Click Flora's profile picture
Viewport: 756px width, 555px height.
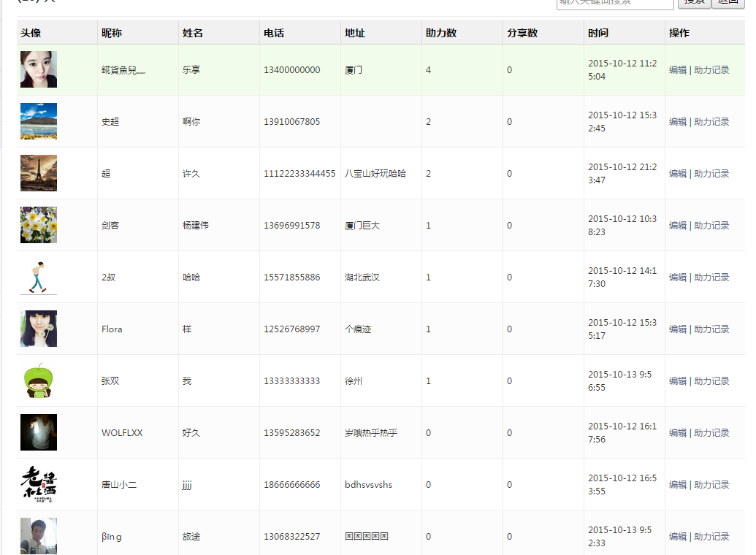pyautogui.click(x=39, y=329)
